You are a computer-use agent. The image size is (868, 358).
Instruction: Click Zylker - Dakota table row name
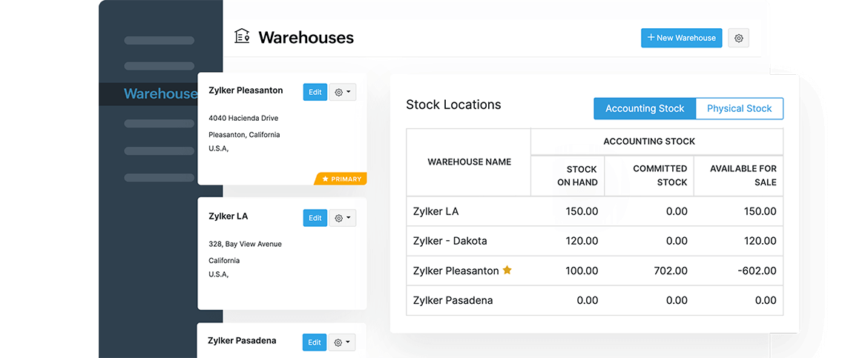point(450,241)
